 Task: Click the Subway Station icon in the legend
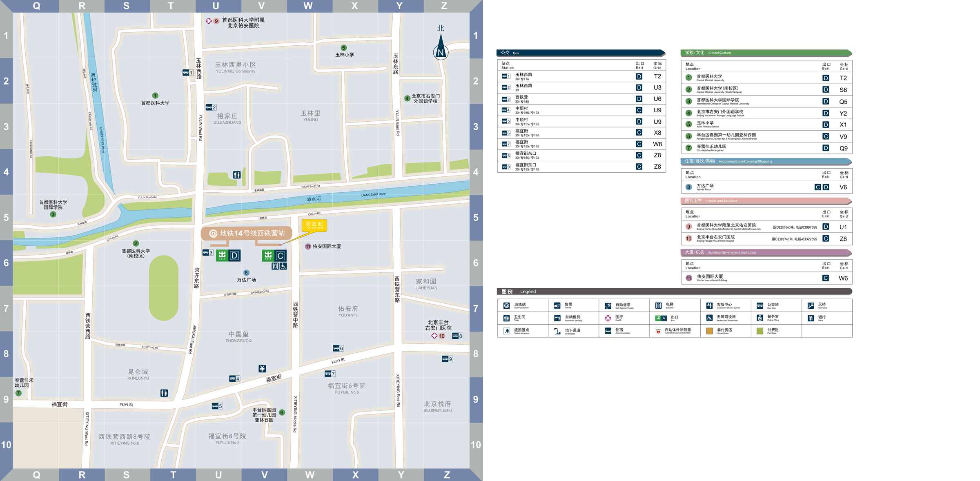tap(506, 305)
